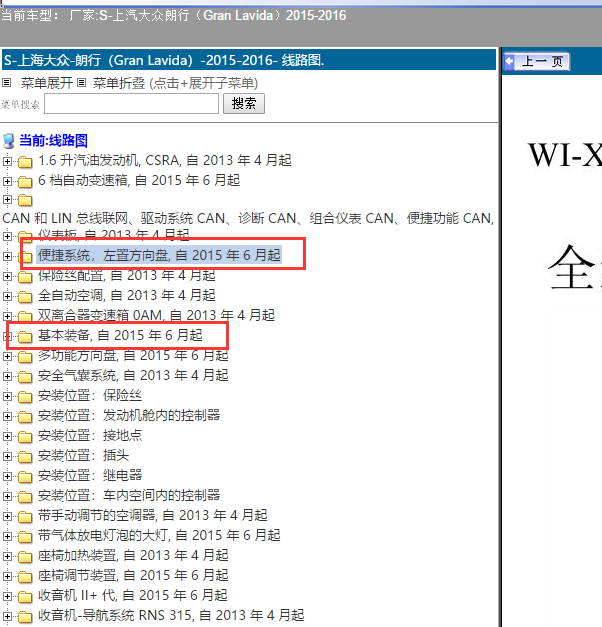602x627 pixels.
Task: Click the 菜单展开 list icon
Action: (6, 83)
